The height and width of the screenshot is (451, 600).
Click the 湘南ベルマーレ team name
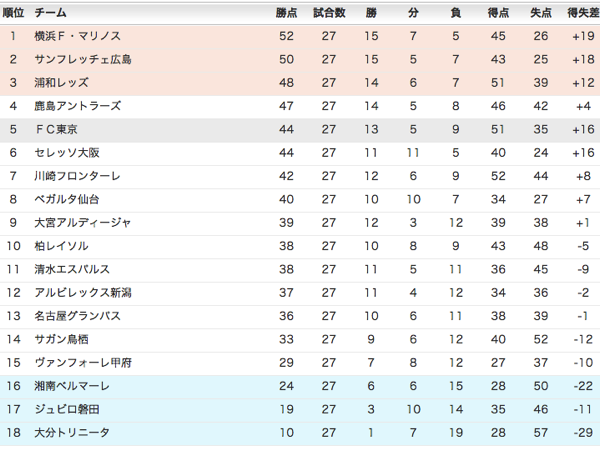(72, 386)
